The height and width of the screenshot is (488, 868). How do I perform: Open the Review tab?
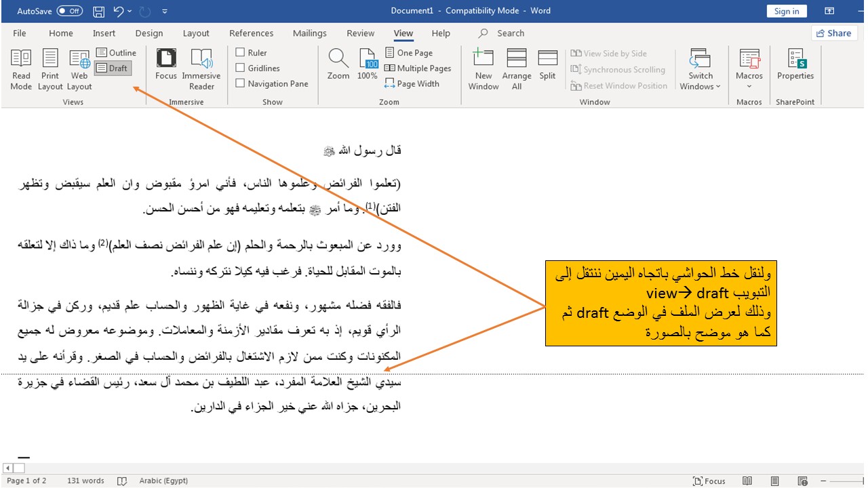(x=360, y=33)
